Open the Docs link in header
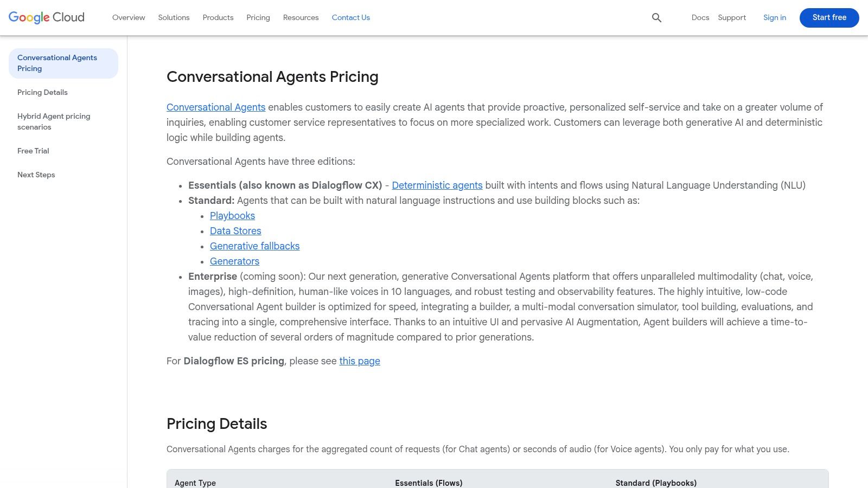 tap(700, 17)
